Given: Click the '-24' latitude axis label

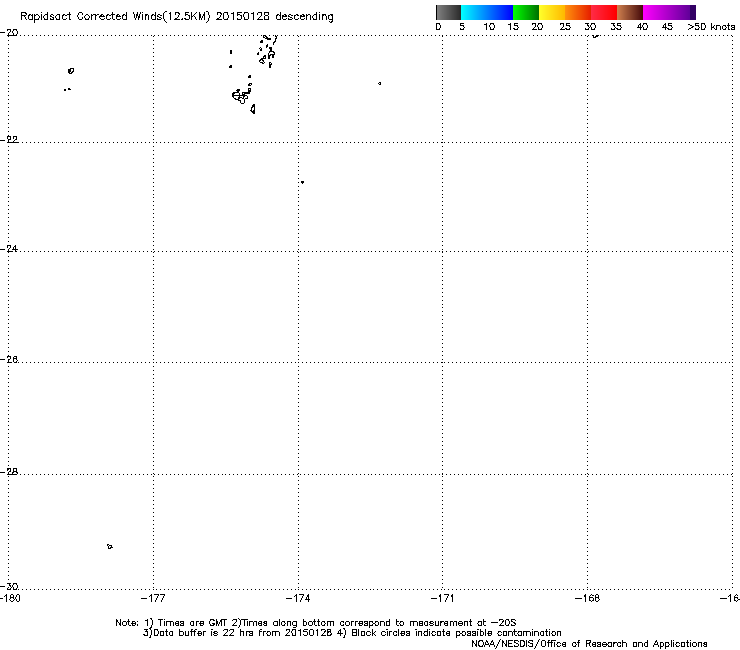Looking at the screenshot, I should (9, 249).
